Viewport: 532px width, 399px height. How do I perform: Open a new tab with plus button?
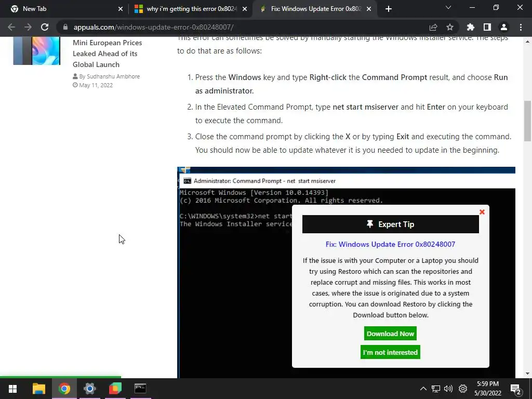tap(389, 9)
